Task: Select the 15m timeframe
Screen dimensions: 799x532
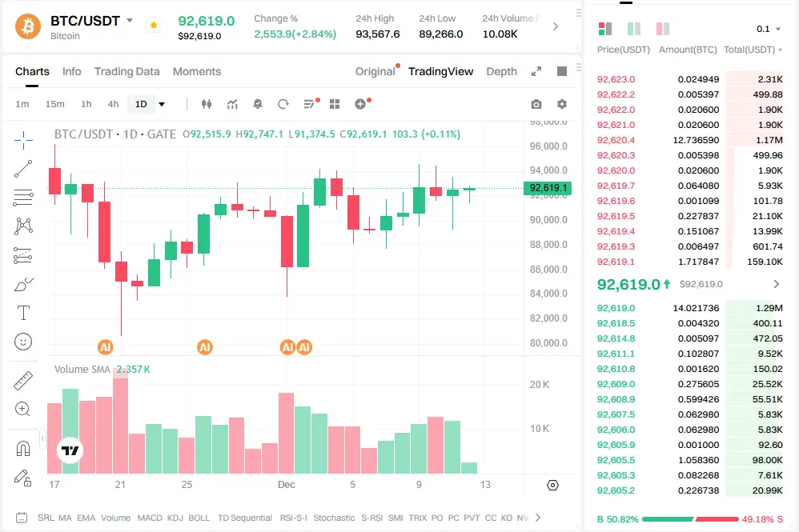Action: tap(55, 104)
